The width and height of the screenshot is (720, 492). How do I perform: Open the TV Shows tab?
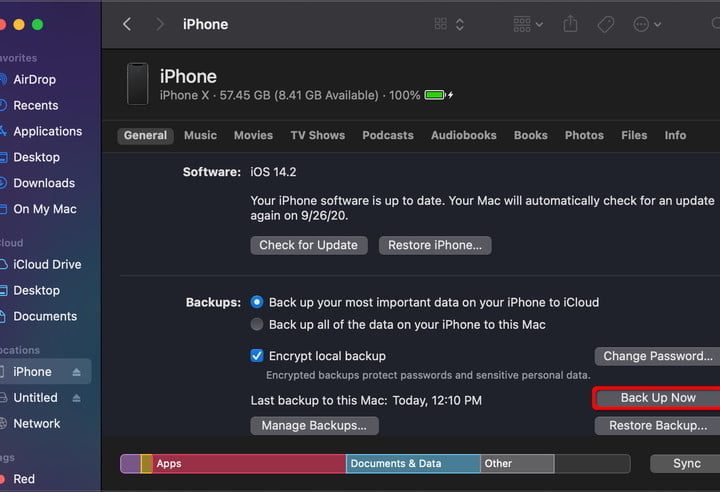click(318, 136)
